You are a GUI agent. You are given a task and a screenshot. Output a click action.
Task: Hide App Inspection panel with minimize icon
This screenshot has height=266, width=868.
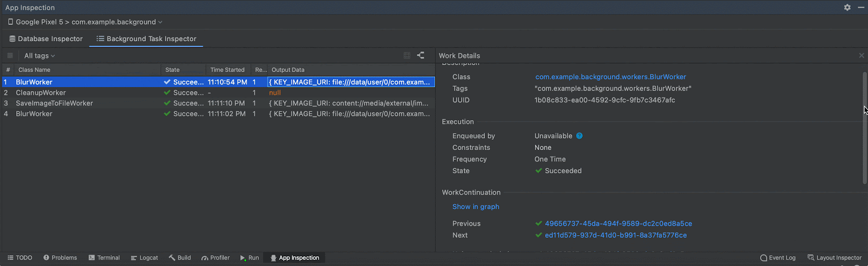[861, 8]
